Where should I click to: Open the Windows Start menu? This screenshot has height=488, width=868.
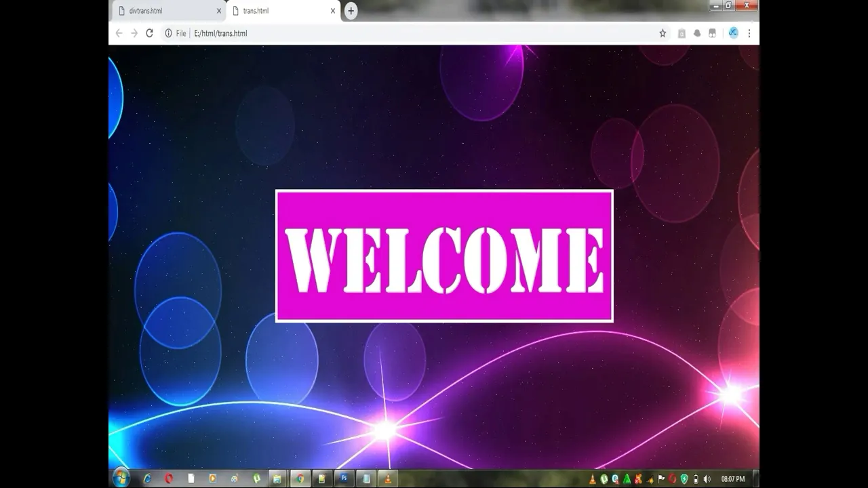(x=121, y=478)
